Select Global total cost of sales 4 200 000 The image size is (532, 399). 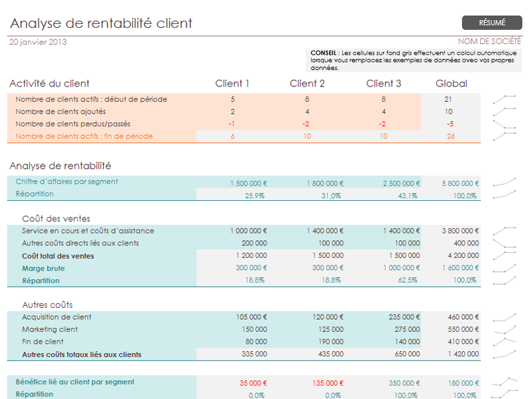point(463,255)
